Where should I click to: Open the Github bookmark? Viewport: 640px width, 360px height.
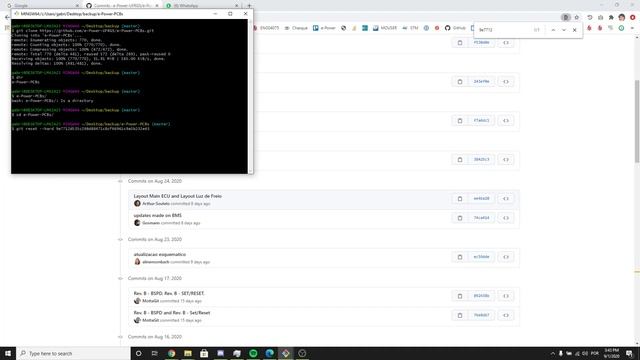click(455, 28)
